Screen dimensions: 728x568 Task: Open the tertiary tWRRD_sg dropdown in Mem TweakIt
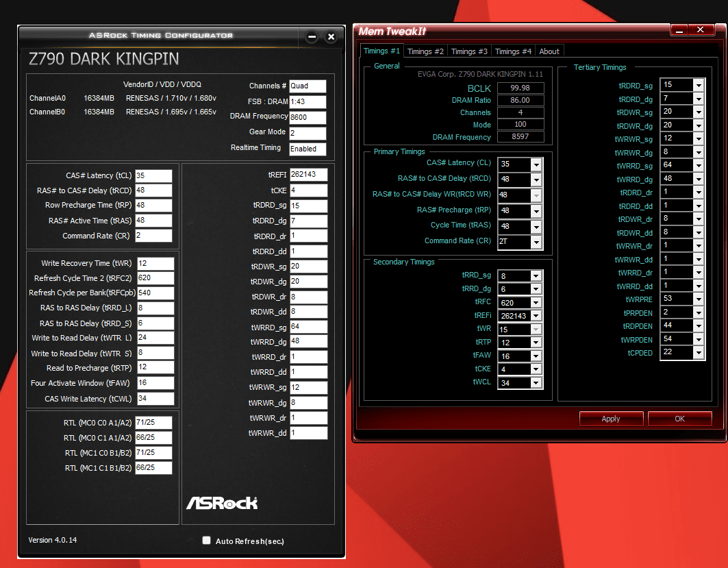pos(699,165)
